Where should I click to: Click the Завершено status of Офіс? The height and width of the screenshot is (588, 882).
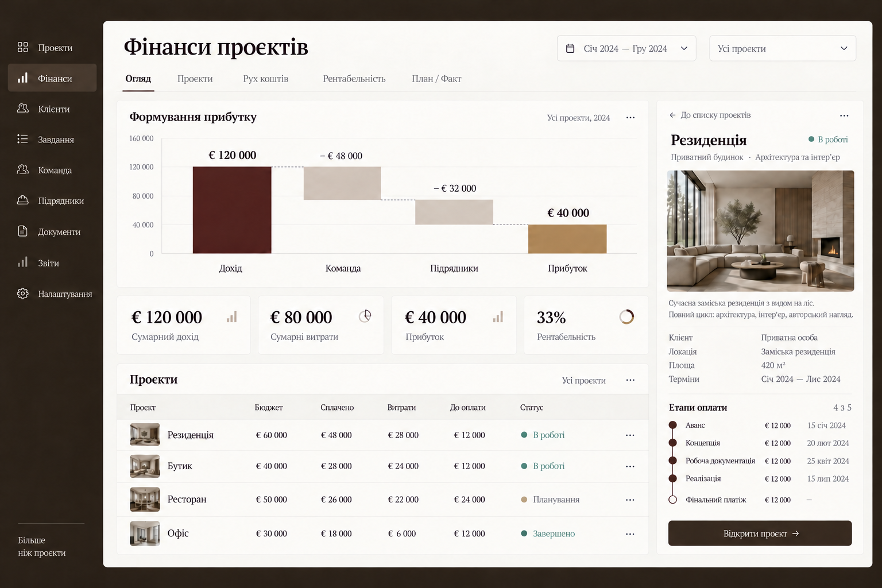pyautogui.click(x=548, y=533)
